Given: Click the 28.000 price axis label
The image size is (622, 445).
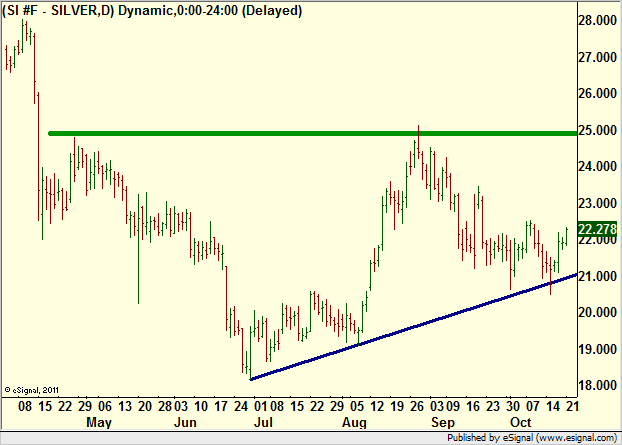Looking at the screenshot, I should 597,21.
